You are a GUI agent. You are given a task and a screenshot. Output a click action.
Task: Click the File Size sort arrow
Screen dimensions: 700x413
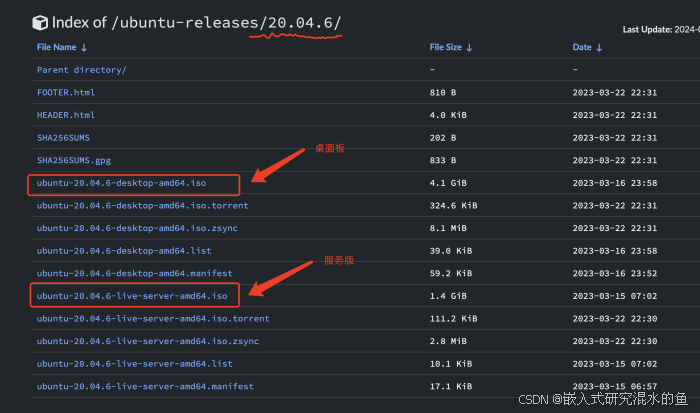(x=469, y=47)
